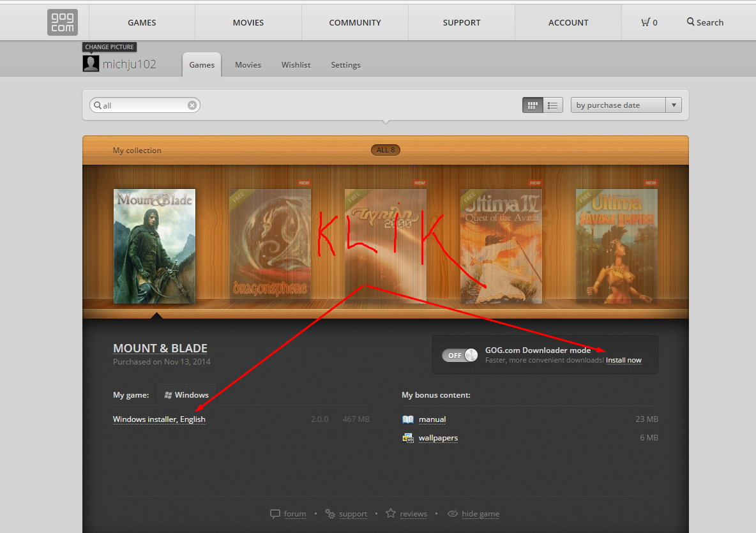The image size is (756, 533).
Task: Click the hide game eye icon
Action: coord(452,514)
